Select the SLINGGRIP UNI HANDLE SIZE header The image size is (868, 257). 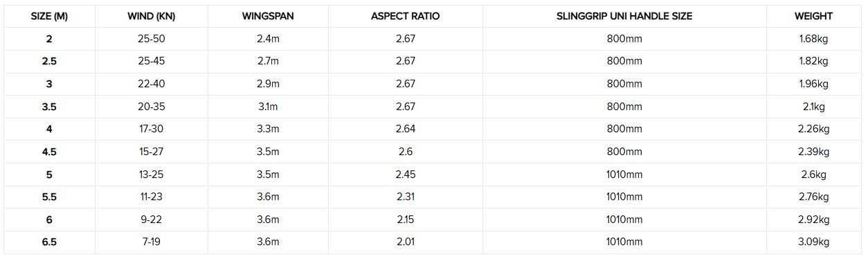624,16
